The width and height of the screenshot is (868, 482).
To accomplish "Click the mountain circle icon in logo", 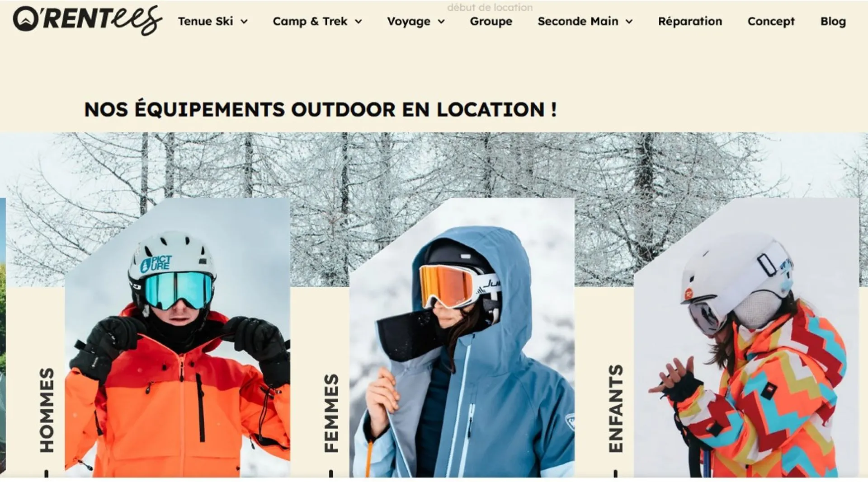I will [x=24, y=19].
